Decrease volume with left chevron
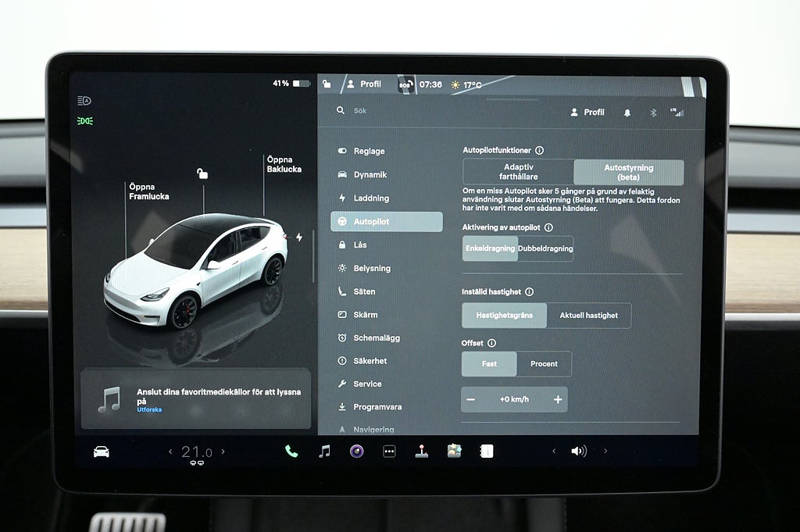Screen dimensions: 800x532 coord(554,451)
